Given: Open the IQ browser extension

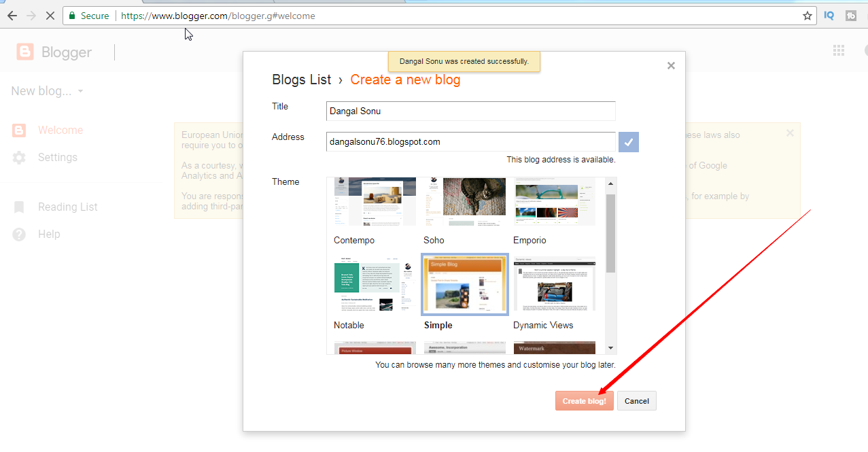Looking at the screenshot, I should 829,16.
